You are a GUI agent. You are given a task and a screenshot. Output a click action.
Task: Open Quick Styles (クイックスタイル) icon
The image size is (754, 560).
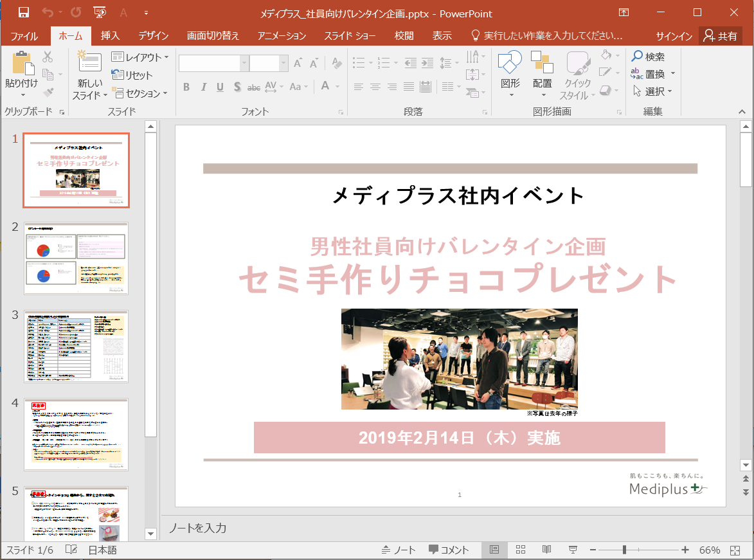pyautogui.click(x=577, y=62)
